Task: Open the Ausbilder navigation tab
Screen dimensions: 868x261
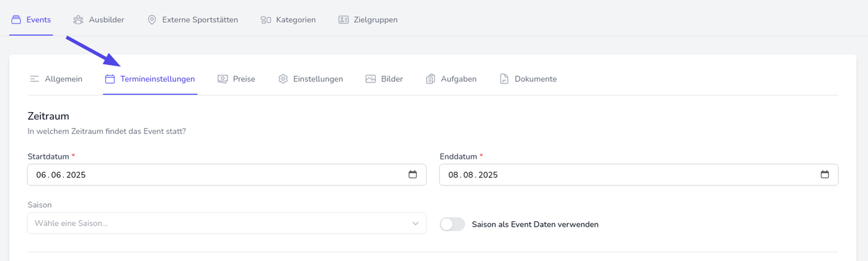Action: (99, 20)
